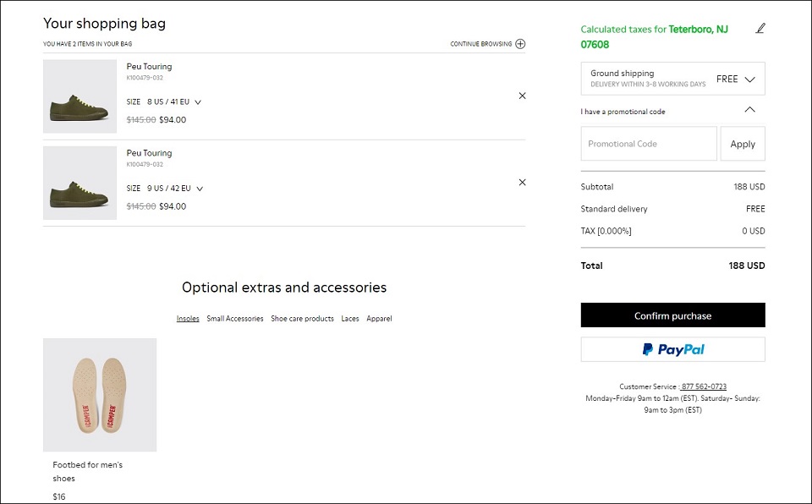Confirm the purchase

[672, 315]
